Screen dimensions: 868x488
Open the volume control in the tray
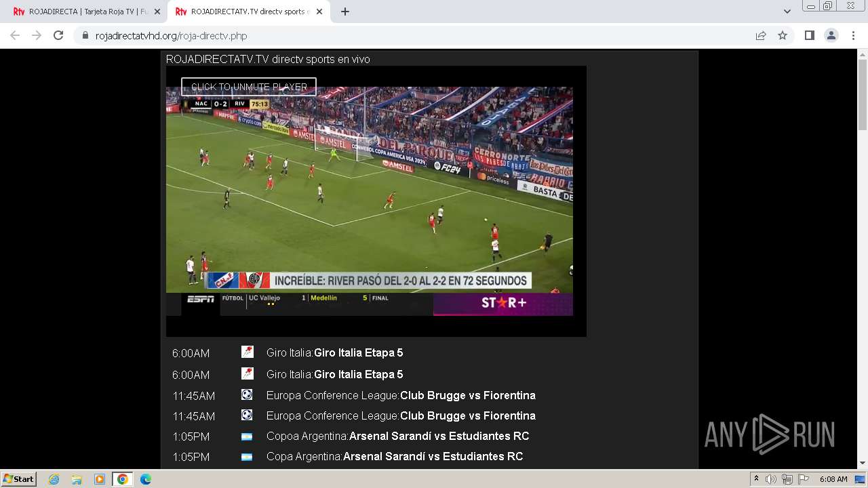click(x=771, y=479)
